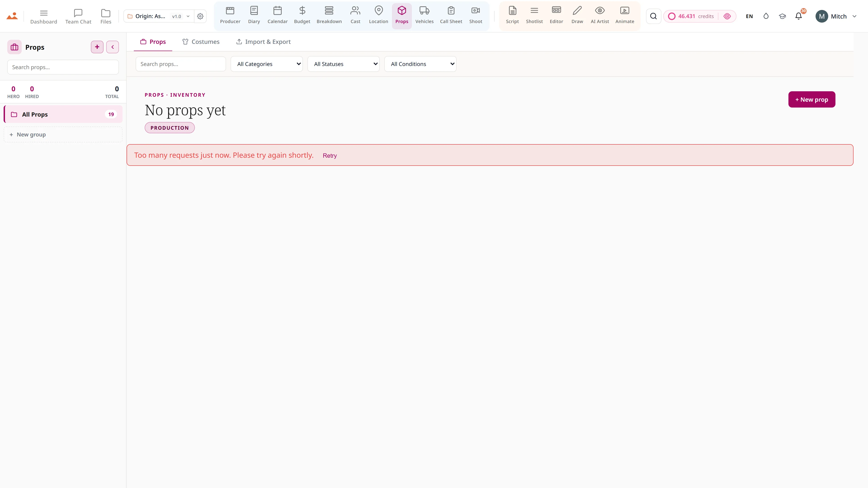Click the New prop button
This screenshot has width=868, height=488.
point(811,99)
